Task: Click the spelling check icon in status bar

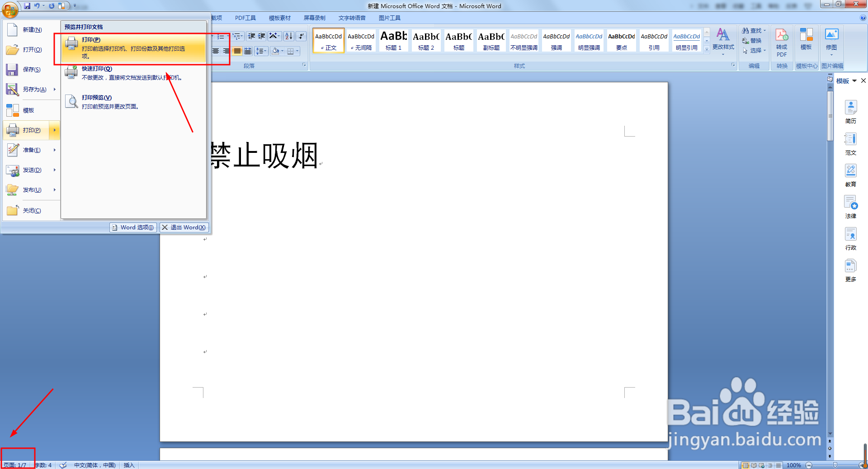Action: (x=63, y=465)
